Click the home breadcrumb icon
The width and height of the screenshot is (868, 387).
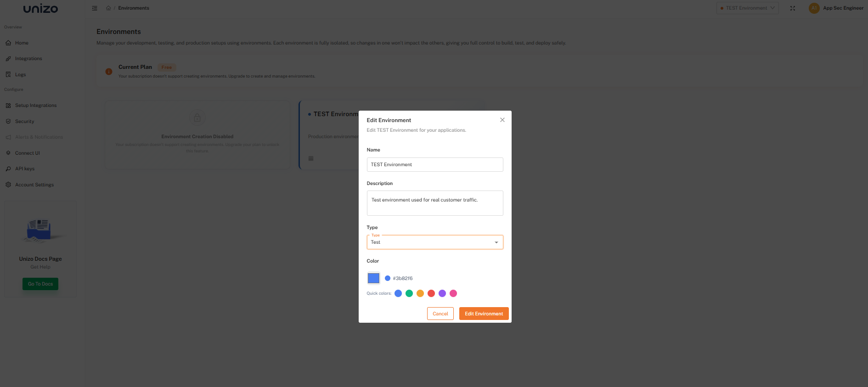pyautogui.click(x=108, y=8)
